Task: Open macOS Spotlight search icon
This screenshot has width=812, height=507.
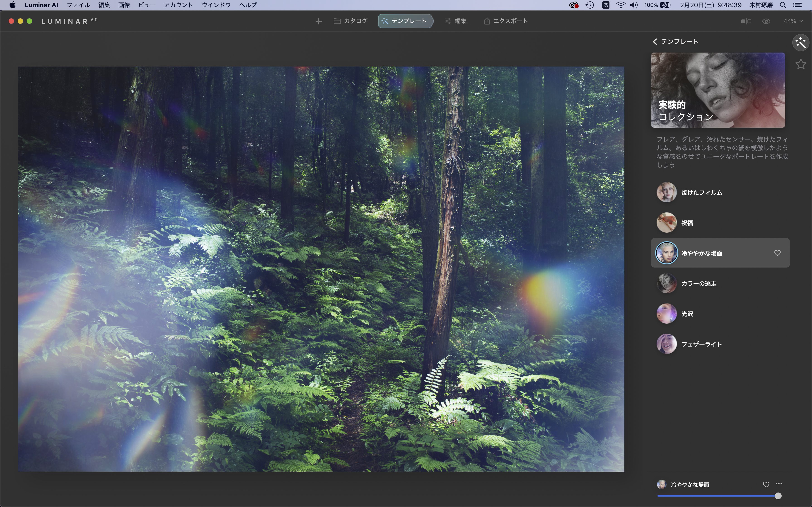Action: pos(783,5)
